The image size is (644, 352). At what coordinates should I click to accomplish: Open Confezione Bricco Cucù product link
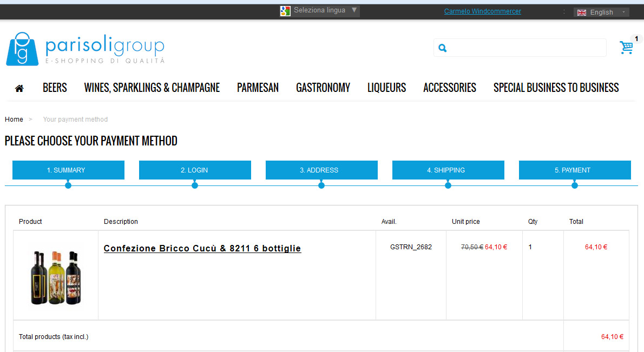pos(202,248)
